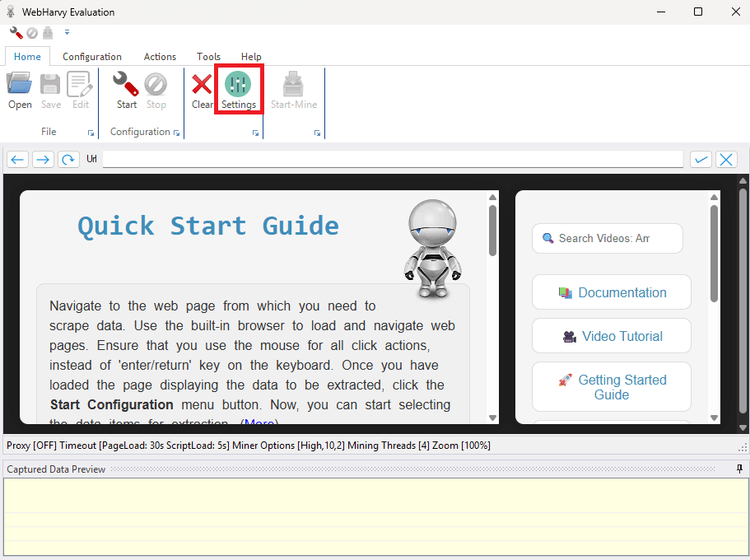Clear the current configuration
The image size is (750, 560).
tap(201, 89)
